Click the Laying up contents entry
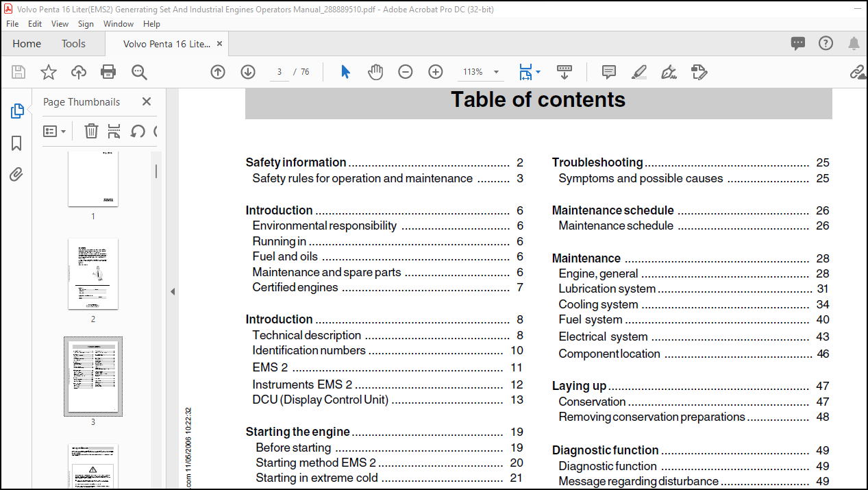868x490 pixels. click(x=691, y=386)
